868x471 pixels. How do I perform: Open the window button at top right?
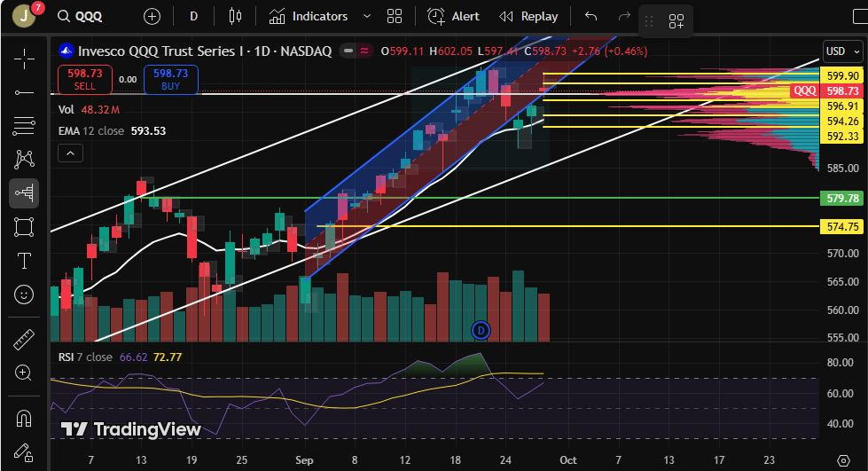860,17
